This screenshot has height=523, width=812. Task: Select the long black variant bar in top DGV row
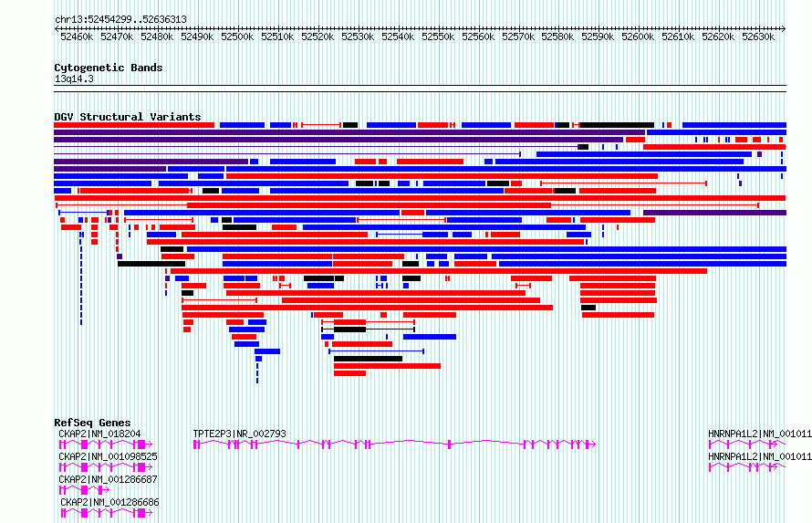(617, 125)
